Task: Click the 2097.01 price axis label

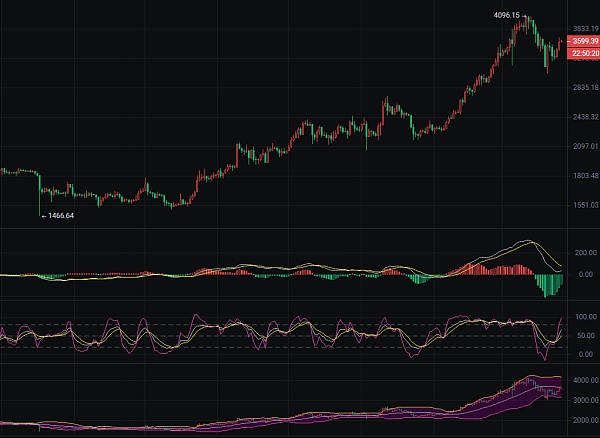Action: click(x=585, y=146)
